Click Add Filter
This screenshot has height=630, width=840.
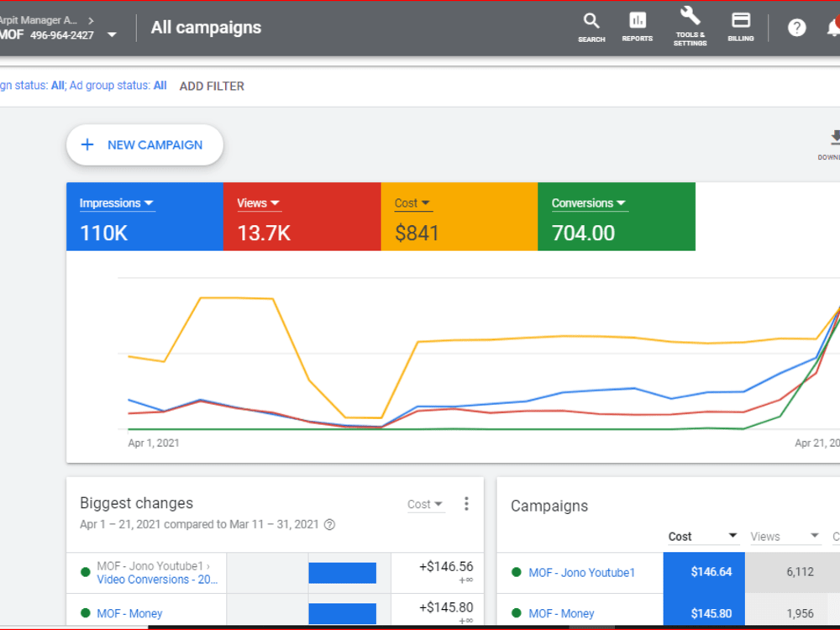[212, 87]
